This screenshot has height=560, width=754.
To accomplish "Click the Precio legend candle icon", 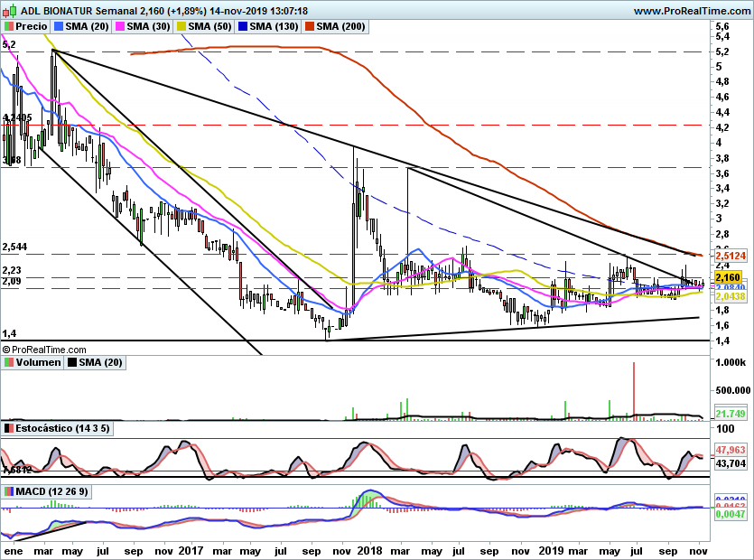I will click(x=9, y=27).
